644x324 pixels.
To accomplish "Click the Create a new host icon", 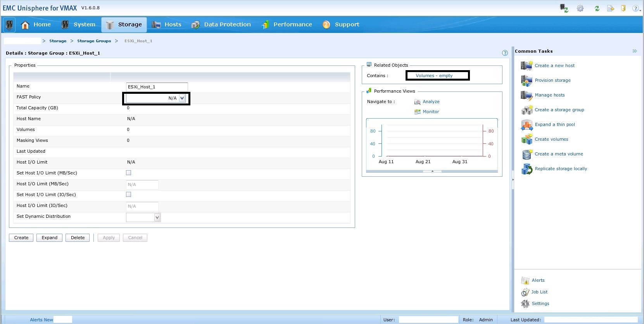I will coord(527,66).
